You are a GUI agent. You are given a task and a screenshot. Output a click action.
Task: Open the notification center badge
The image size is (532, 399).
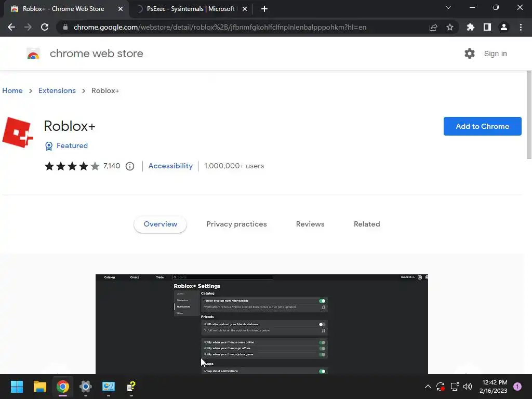[x=517, y=387]
